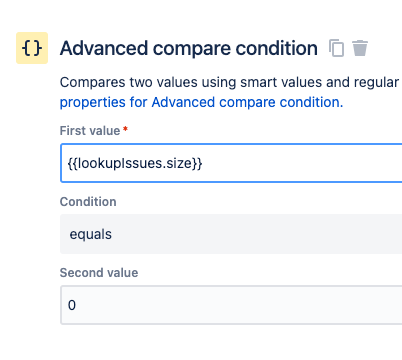Open the Condition dropdown showing equals
402x360 pixels.
click(231, 234)
